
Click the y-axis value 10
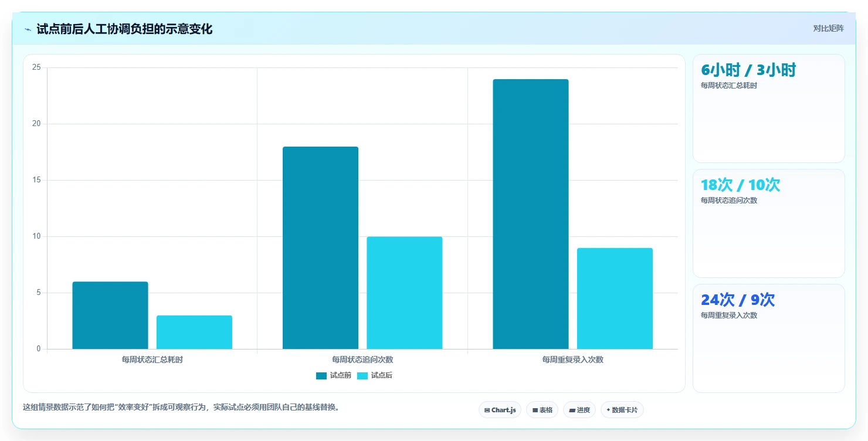tap(36, 236)
